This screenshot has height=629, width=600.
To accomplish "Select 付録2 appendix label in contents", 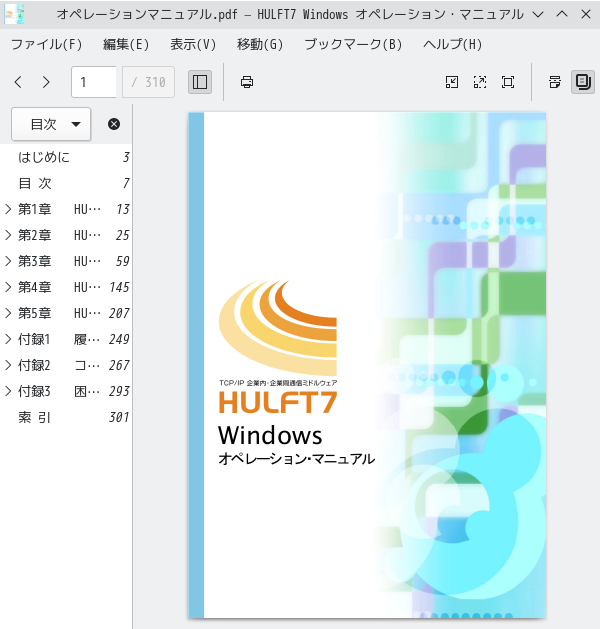I will click(x=34, y=365).
